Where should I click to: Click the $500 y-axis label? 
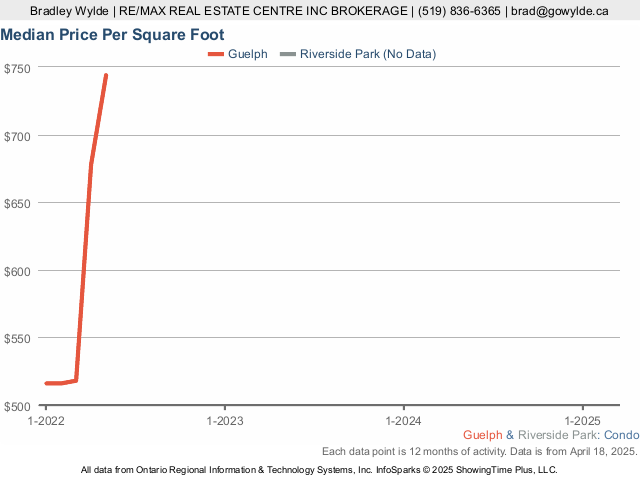tap(17, 407)
